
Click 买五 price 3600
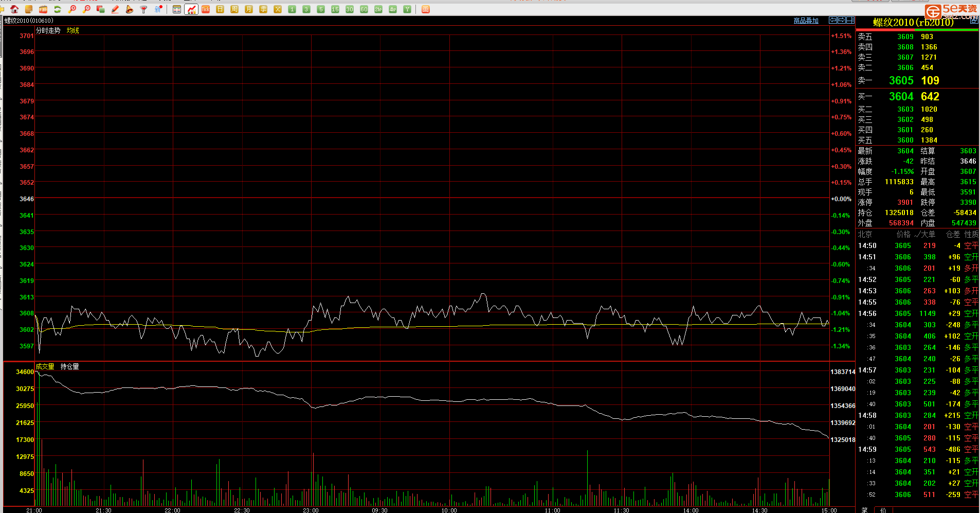905,140
